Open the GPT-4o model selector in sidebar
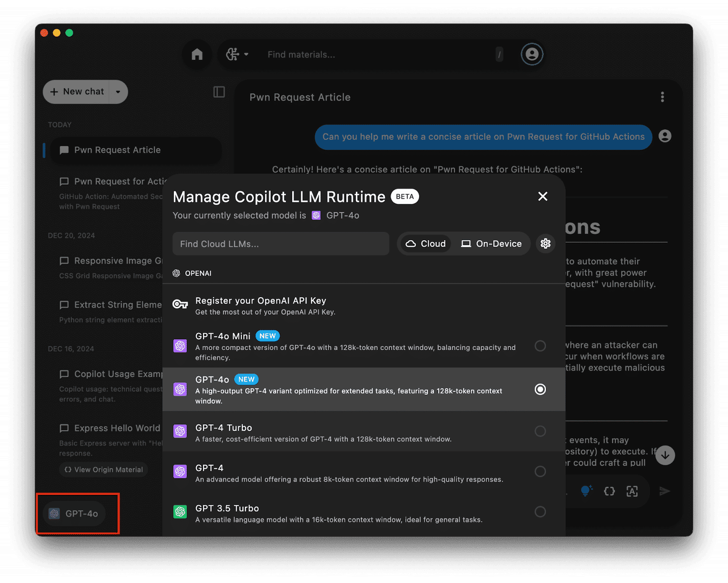 pos(75,514)
